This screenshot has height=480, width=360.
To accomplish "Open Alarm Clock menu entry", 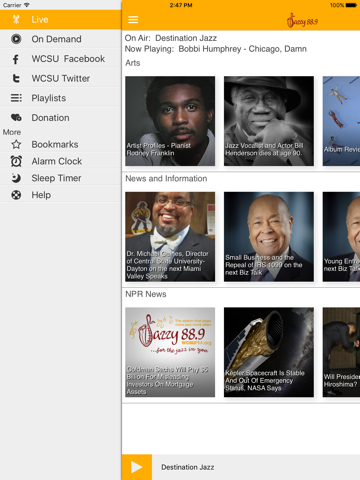I will point(61,161).
